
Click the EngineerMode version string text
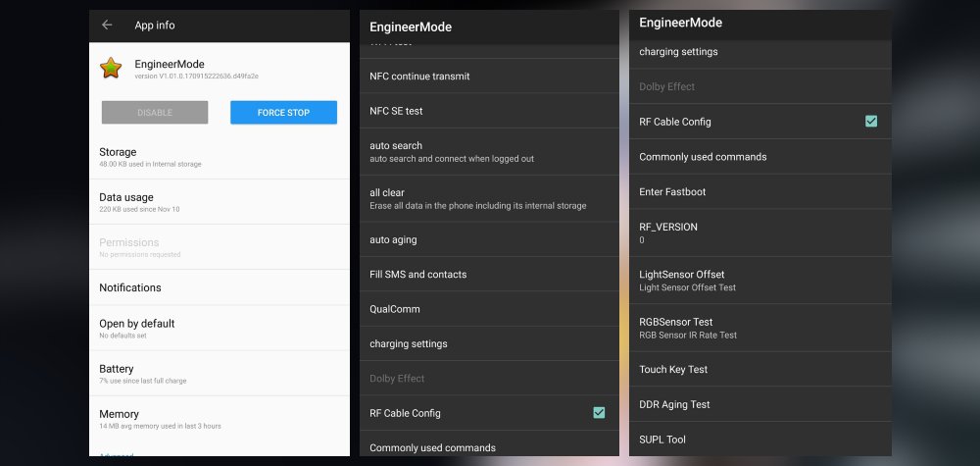click(197, 77)
